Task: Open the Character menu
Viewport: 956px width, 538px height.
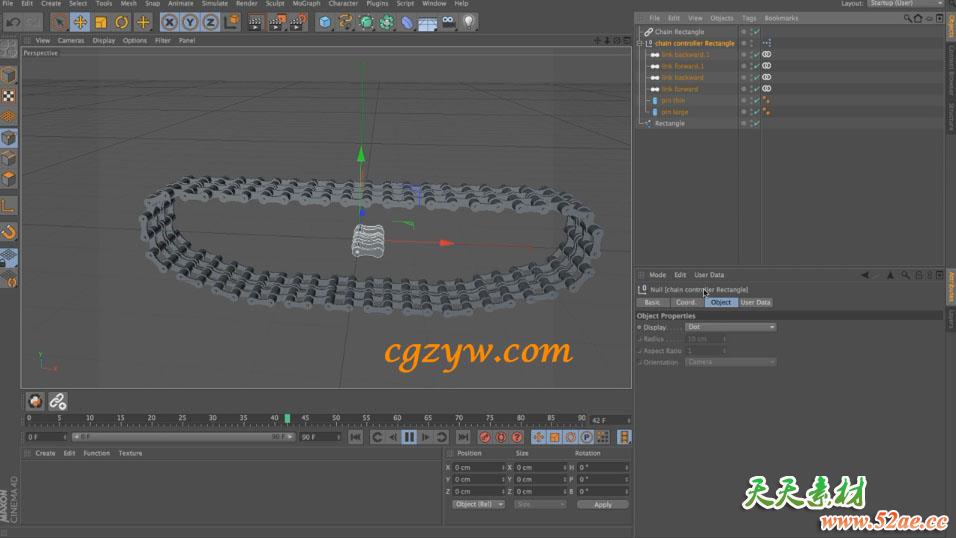Action: (343, 4)
